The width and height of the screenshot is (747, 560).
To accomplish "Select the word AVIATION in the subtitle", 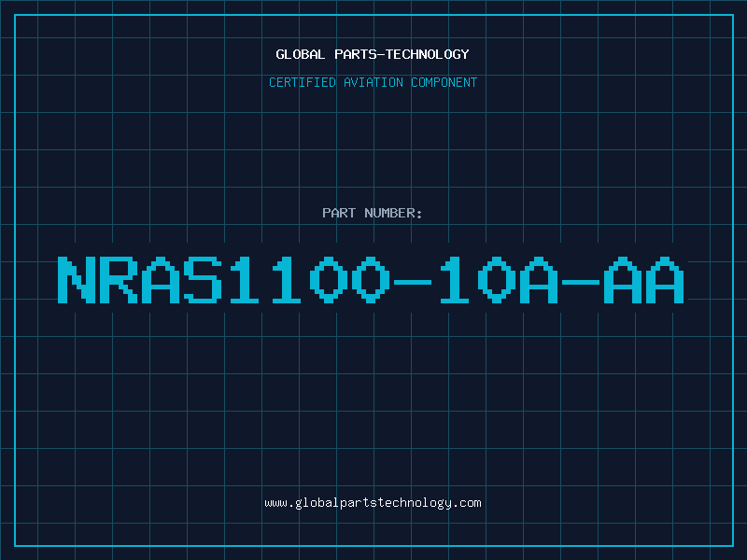I will coord(373,82).
